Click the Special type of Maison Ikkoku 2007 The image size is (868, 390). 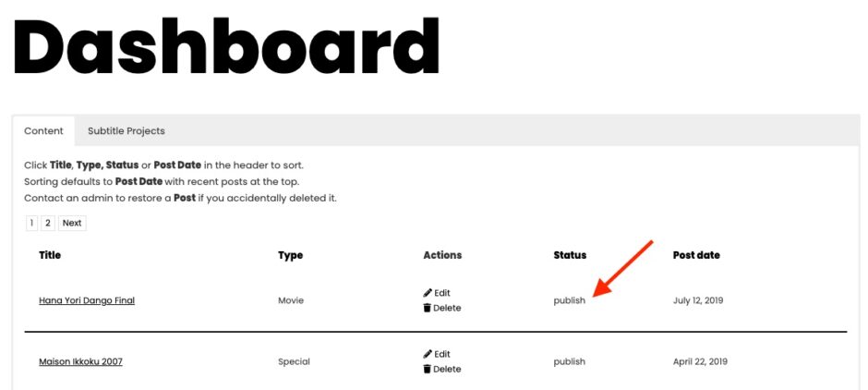coord(294,361)
